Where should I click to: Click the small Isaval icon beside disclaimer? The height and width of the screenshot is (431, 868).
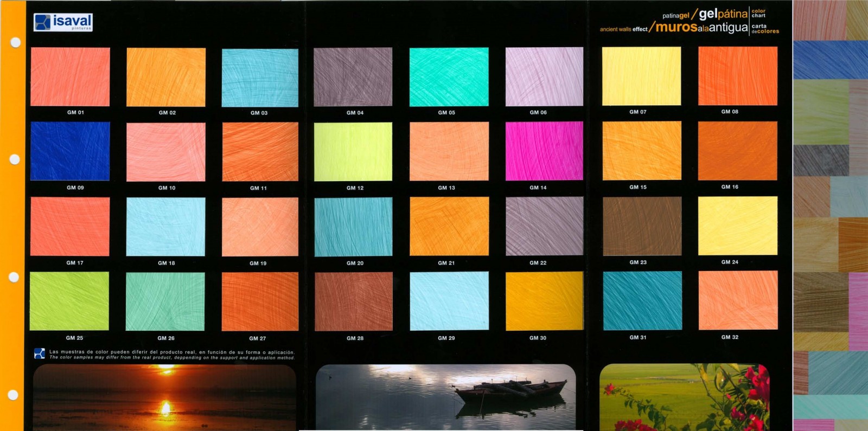point(39,353)
